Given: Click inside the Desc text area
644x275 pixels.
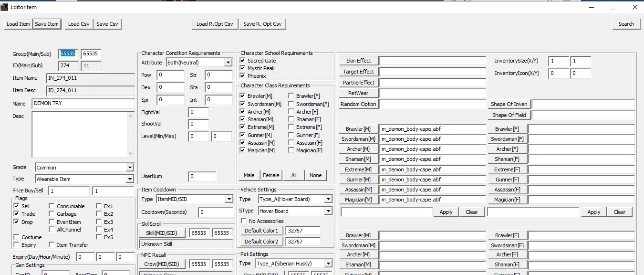Looking at the screenshot, I should [x=79, y=134].
